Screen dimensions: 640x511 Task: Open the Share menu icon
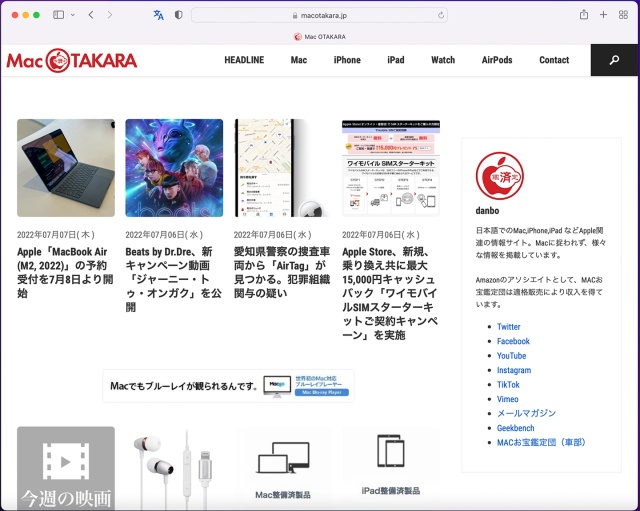pos(584,15)
